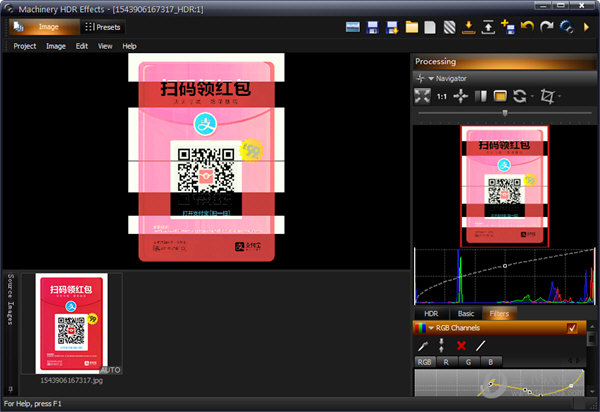Open dropdown arrow beside rotate icon
Image resolution: width=600 pixels, height=412 pixels.
pos(532,96)
